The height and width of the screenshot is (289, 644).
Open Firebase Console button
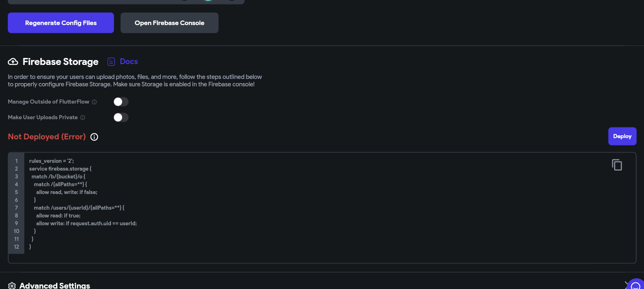click(x=170, y=23)
